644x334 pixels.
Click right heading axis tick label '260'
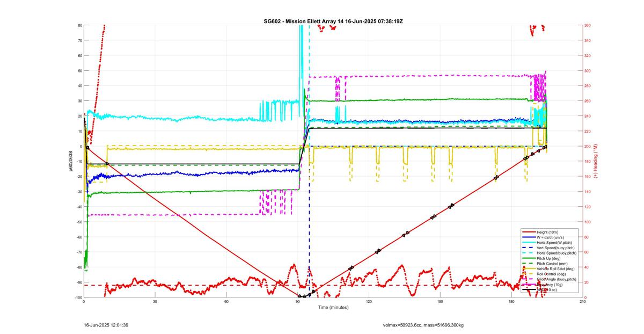point(588,101)
